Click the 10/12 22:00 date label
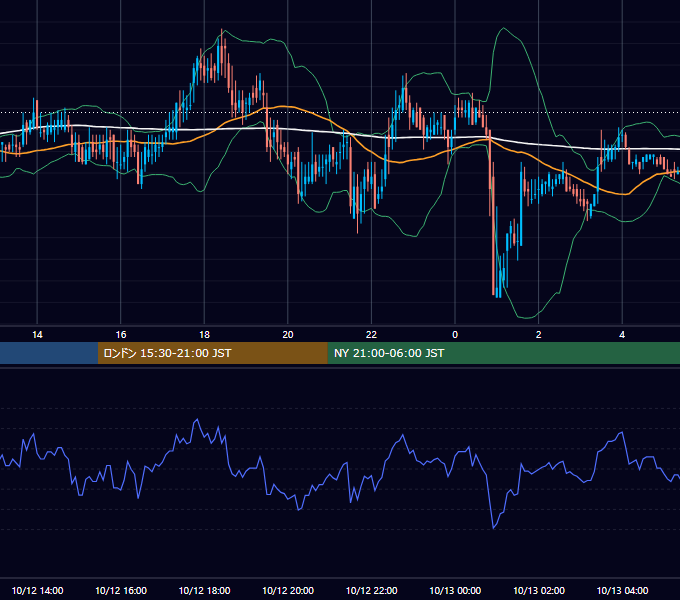Screen dimensions: 680x600 [x=371, y=590]
